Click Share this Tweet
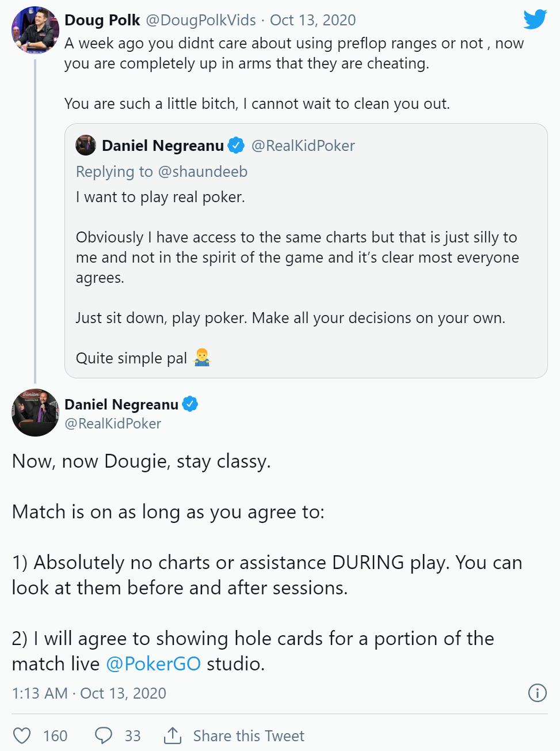Viewport: 560px width, 751px height. pos(249,736)
